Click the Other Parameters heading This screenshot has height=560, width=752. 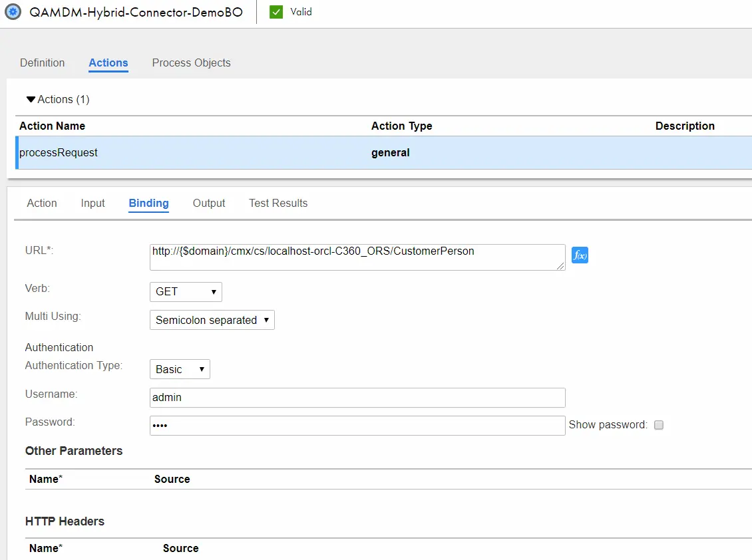(x=74, y=451)
